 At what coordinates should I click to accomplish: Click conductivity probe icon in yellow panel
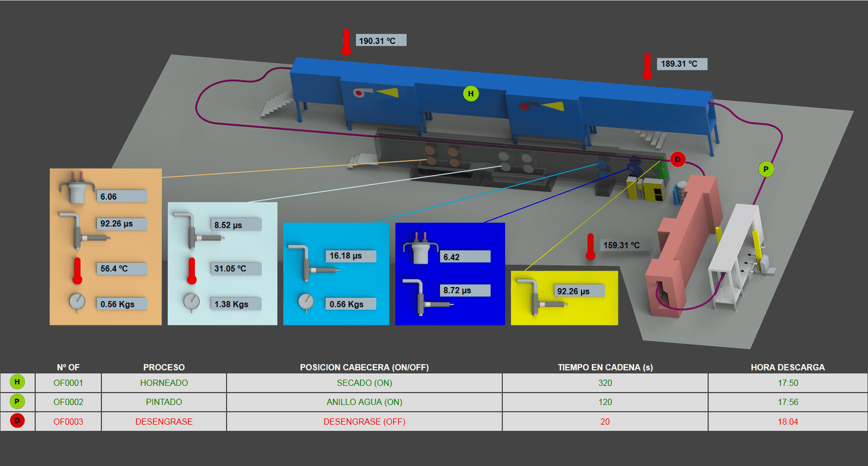click(x=534, y=295)
